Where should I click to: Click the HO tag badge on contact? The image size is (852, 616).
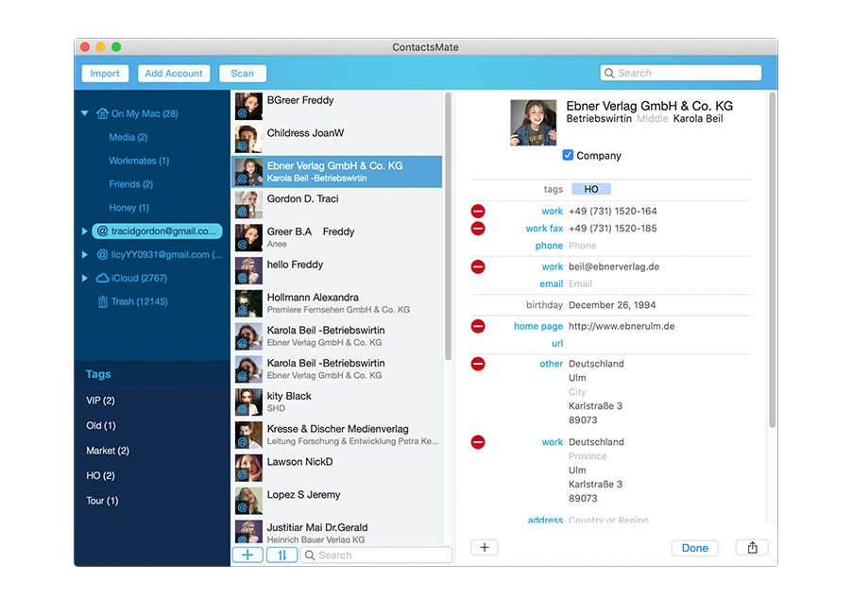[591, 190]
